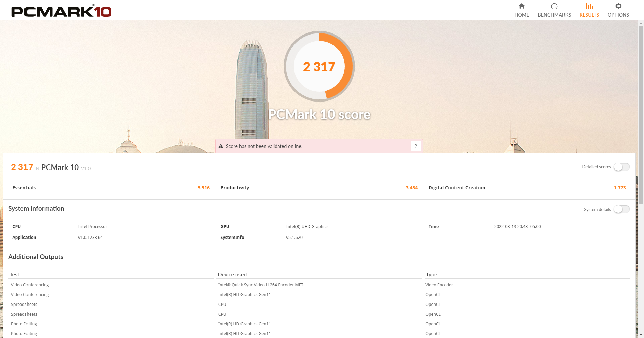Click the 'Video Encoder' type cell
The height and width of the screenshot is (338, 644).
tap(439, 285)
